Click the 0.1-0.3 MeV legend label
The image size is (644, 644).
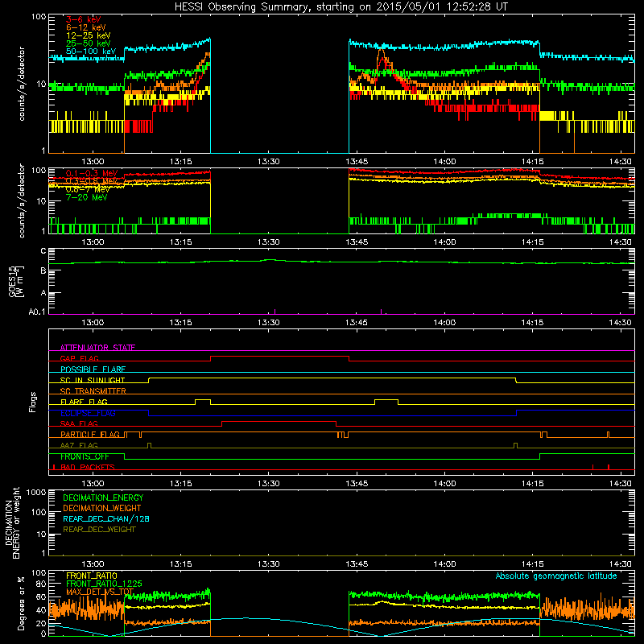[x=92, y=173]
